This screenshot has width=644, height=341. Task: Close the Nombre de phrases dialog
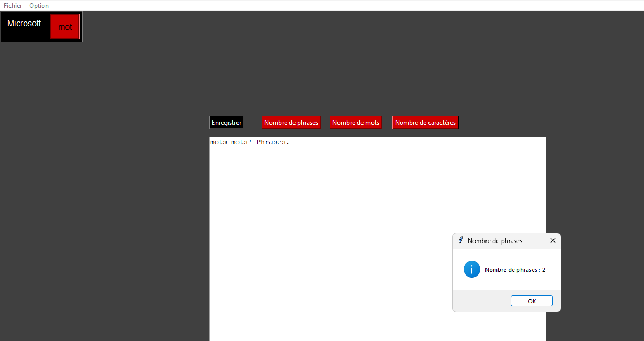(x=552, y=240)
